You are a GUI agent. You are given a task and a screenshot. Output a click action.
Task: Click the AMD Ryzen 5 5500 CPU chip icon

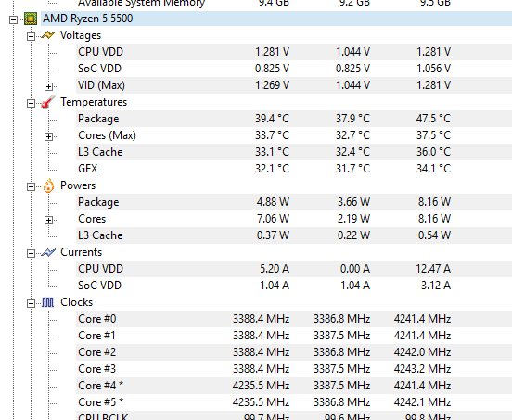pos(31,19)
